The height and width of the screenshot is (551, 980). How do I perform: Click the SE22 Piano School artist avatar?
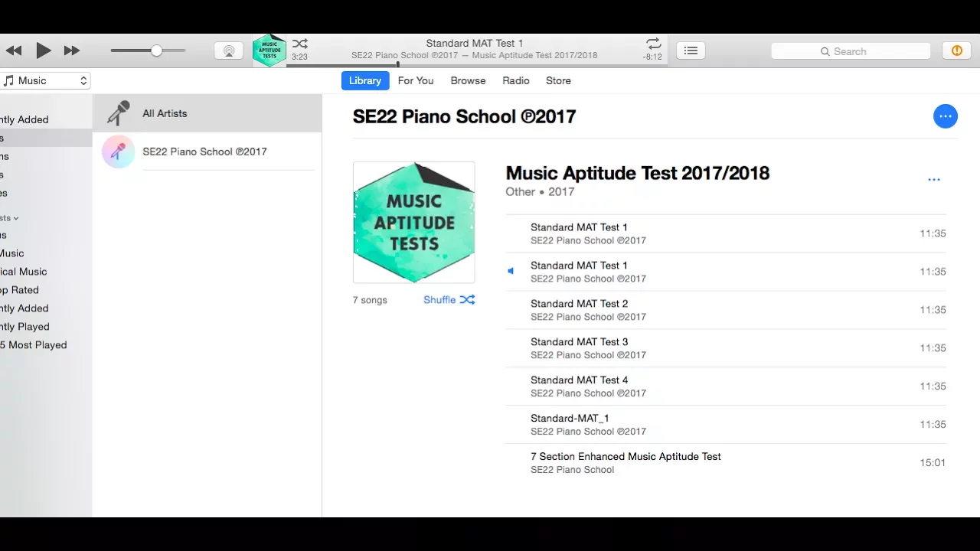(x=119, y=152)
